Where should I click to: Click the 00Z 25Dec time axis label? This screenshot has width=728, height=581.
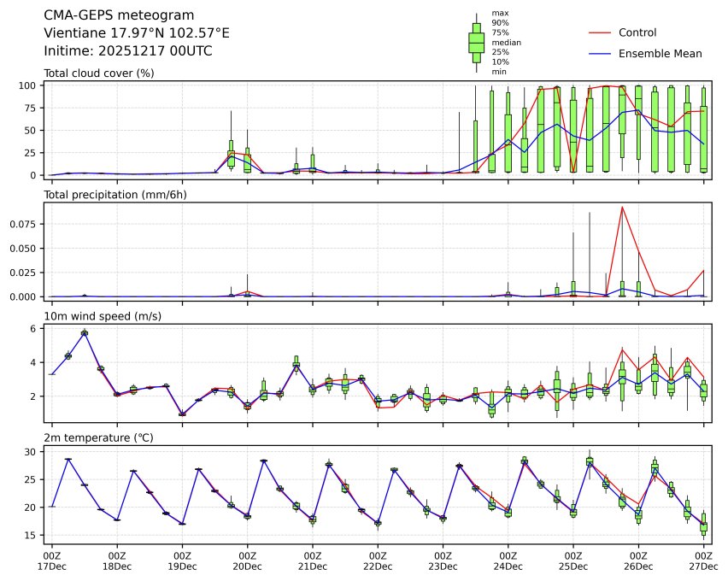(573, 560)
